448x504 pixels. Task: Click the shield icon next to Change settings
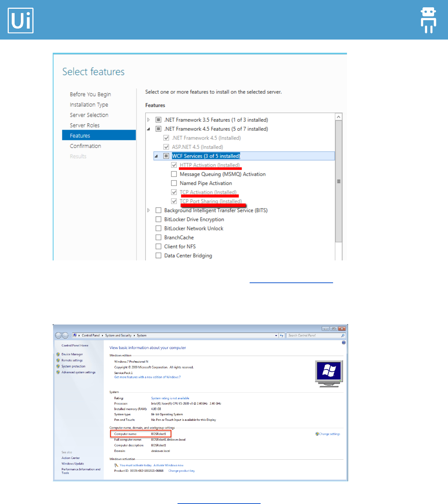point(317,434)
